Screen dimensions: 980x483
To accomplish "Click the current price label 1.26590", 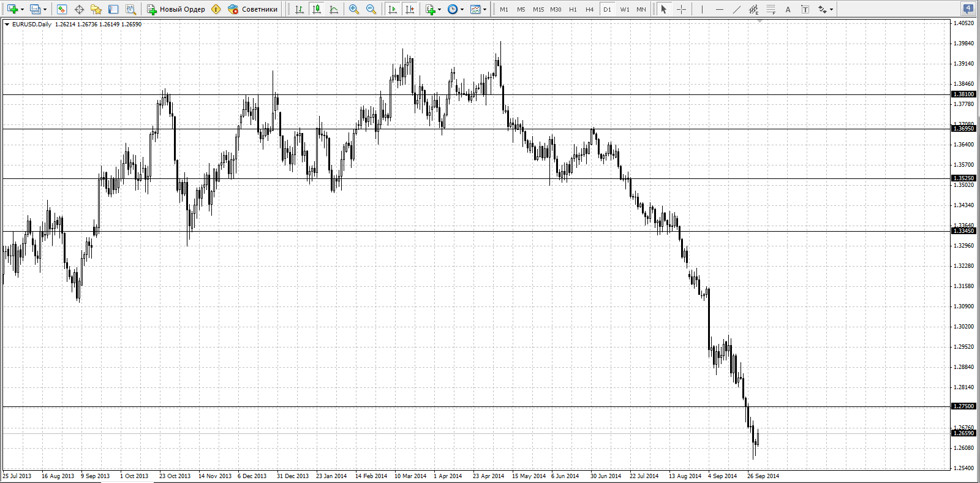I will click(963, 433).
